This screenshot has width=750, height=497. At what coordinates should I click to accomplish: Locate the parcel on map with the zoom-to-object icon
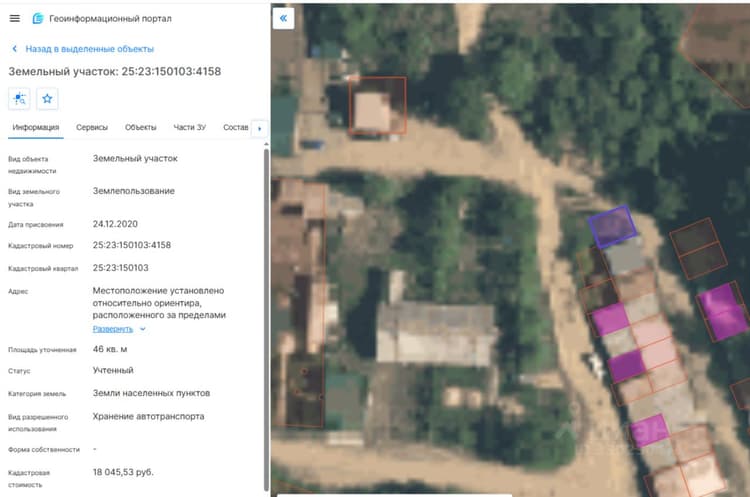(20, 99)
